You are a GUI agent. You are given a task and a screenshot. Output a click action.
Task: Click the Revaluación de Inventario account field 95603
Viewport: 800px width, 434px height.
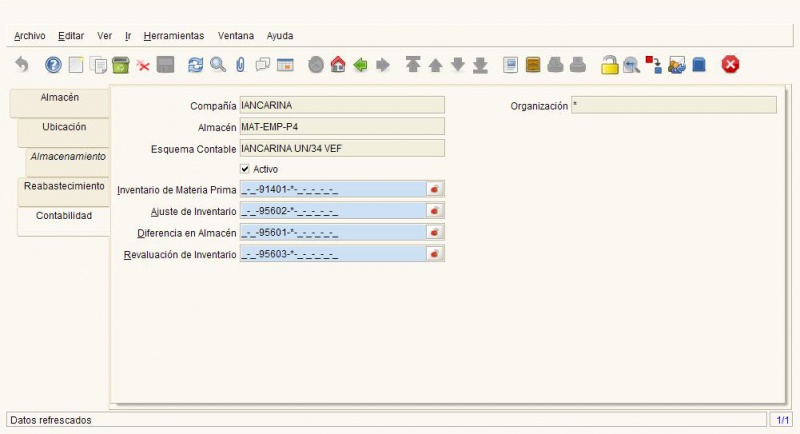coord(333,254)
